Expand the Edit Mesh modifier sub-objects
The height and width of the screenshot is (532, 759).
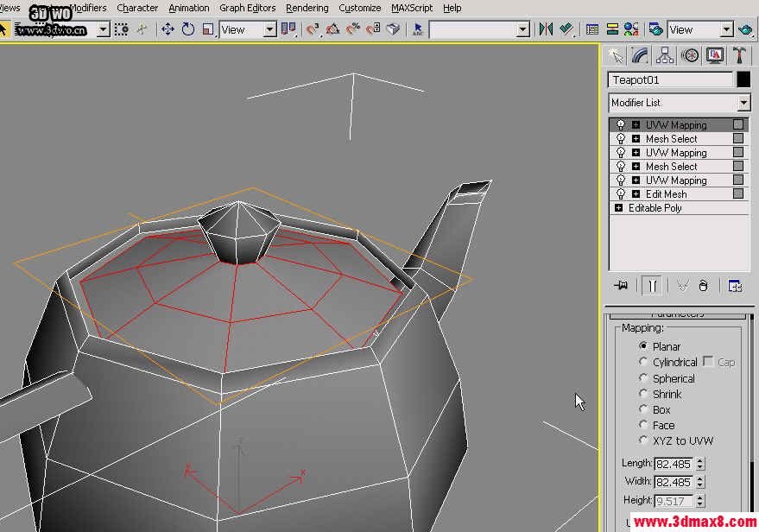[636, 194]
